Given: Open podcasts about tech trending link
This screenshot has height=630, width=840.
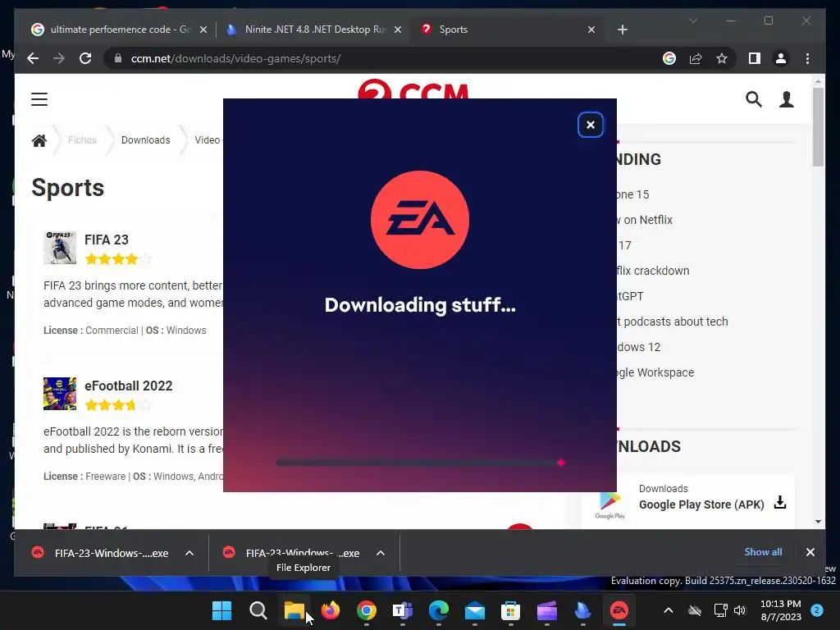Looking at the screenshot, I should [x=673, y=322].
